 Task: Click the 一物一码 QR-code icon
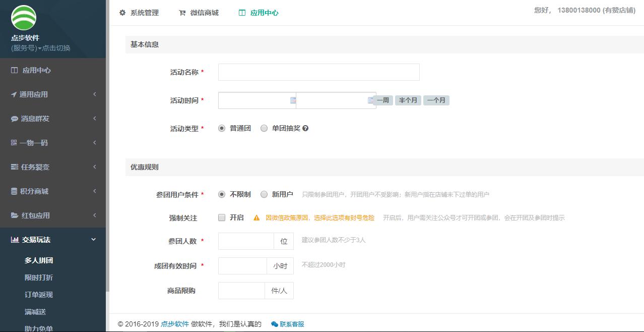pyautogui.click(x=13, y=143)
